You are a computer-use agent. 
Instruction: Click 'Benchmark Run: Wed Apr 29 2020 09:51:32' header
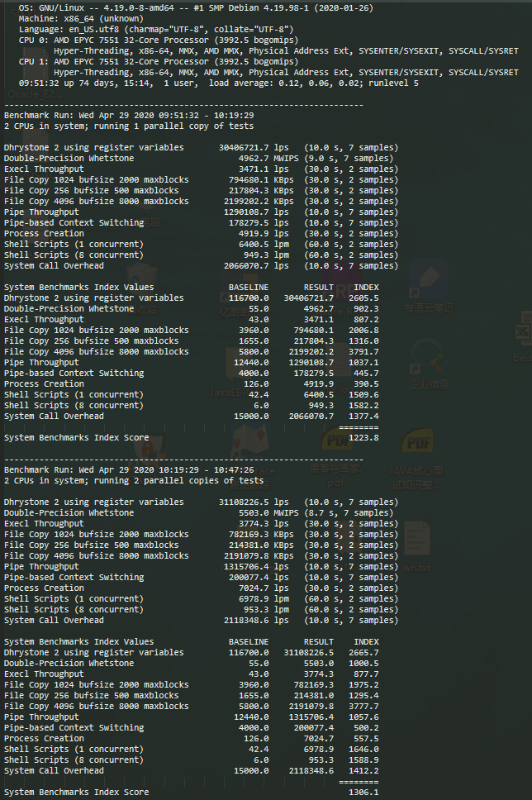(129, 116)
